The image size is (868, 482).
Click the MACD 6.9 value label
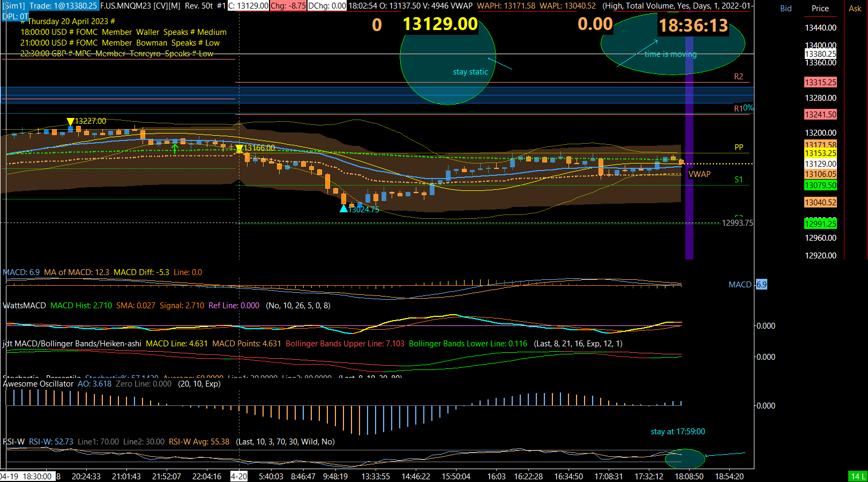pyautogui.click(x=761, y=285)
